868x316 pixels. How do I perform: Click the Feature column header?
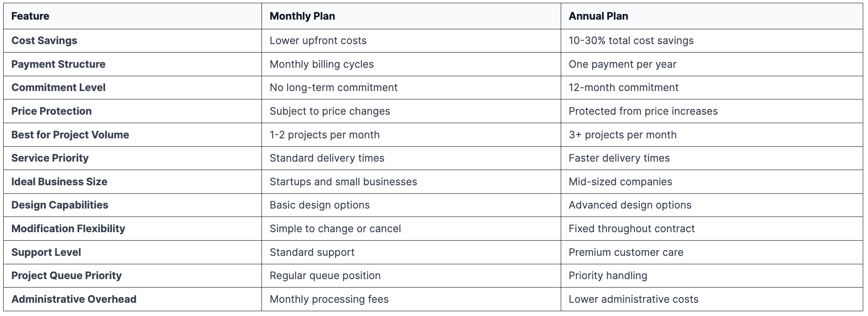30,16
